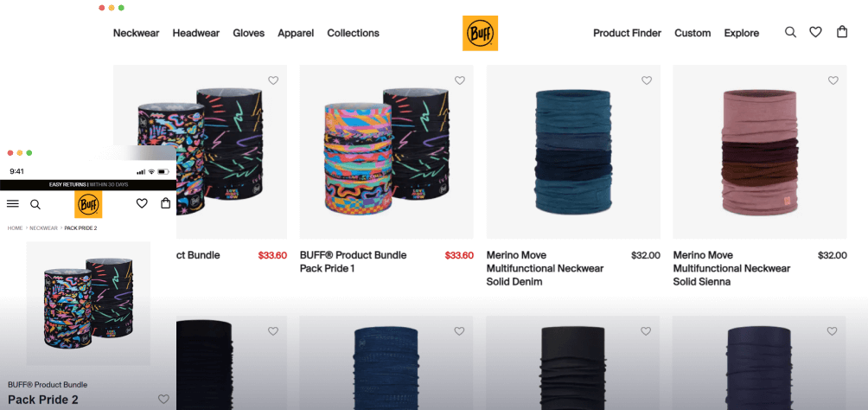Tap the mobile view search magnifier

(35, 204)
